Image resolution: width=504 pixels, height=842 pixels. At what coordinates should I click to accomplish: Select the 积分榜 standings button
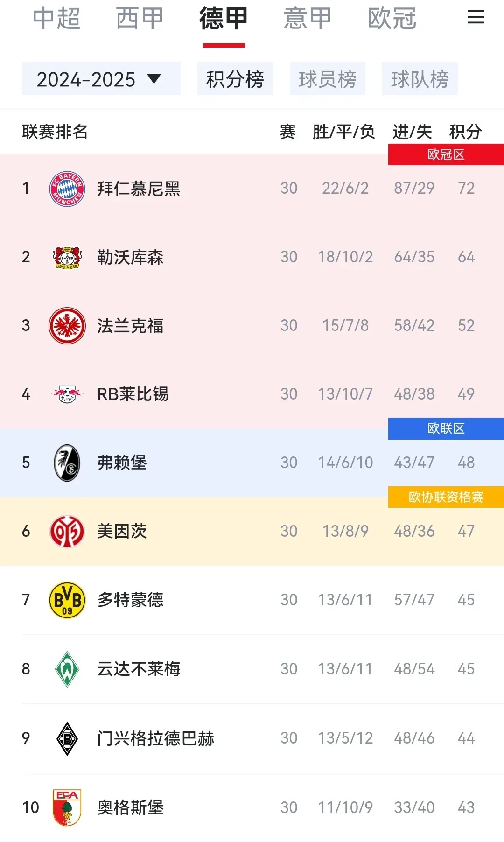click(x=235, y=79)
